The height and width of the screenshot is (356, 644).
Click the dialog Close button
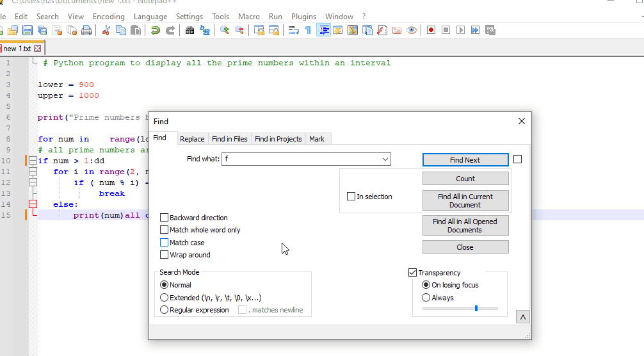(x=465, y=247)
